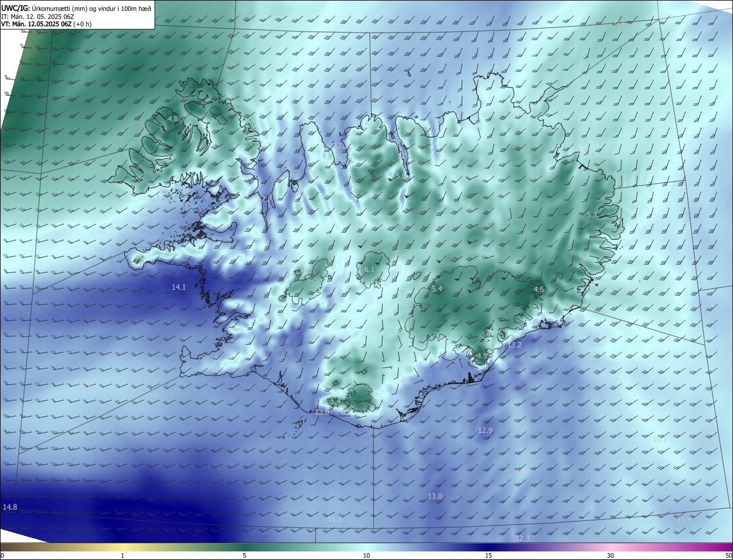Click the title text 'UWC/IG: Úrkomumætti (mm) og vindur í 100m hæð'
Screen dimensions: 733x560
coord(76,7)
